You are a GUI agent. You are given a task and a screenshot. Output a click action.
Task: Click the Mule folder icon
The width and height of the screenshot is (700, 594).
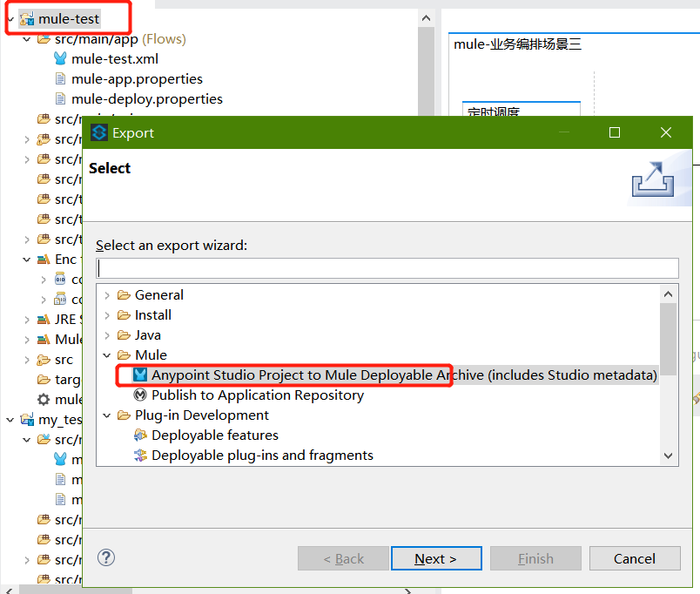tap(124, 355)
